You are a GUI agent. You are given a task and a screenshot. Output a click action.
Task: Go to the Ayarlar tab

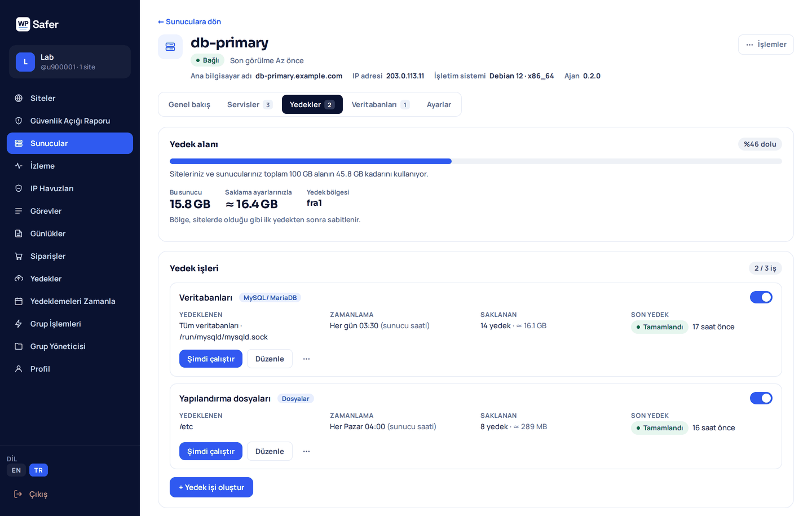(439, 104)
